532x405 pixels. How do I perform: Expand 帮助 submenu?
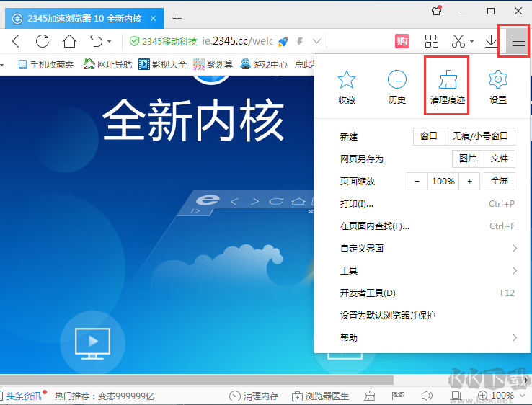[x=422, y=338]
